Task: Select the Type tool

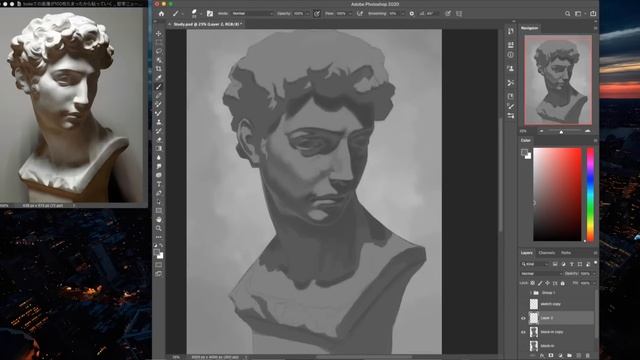Action: 159,184
